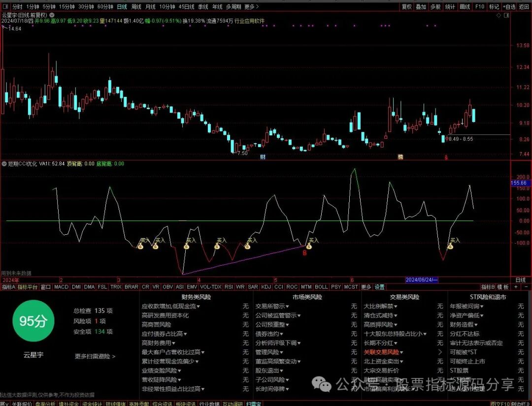Screen dimensions: 532x406
Task: Switch to 分时 chart period
Action: (x=17, y=7)
